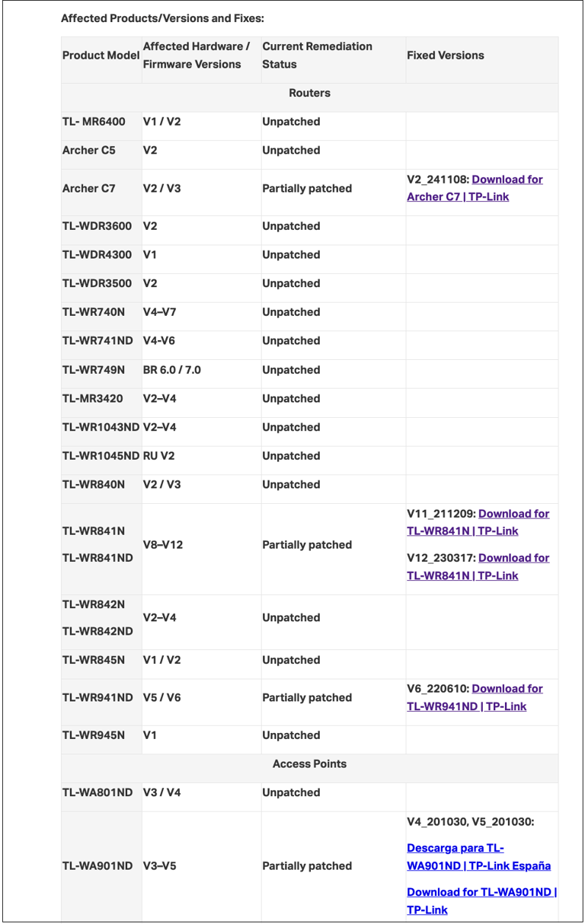Click the TL-WR1043ND model name
This screenshot has height=924, width=585.
101,428
